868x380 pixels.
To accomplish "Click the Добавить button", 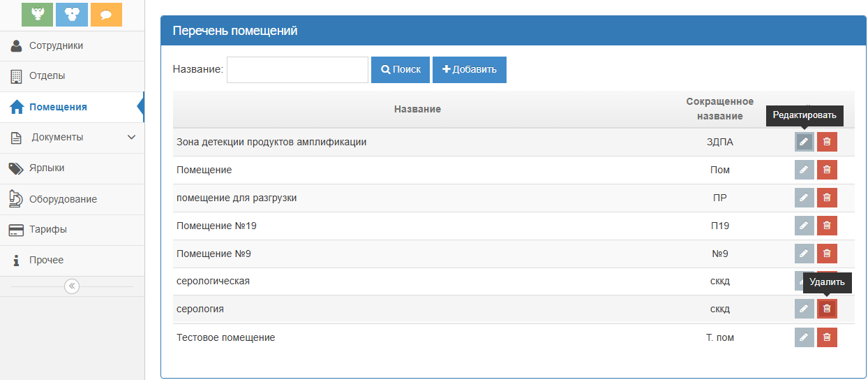I will pyautogui.click(x=469, y=70).
